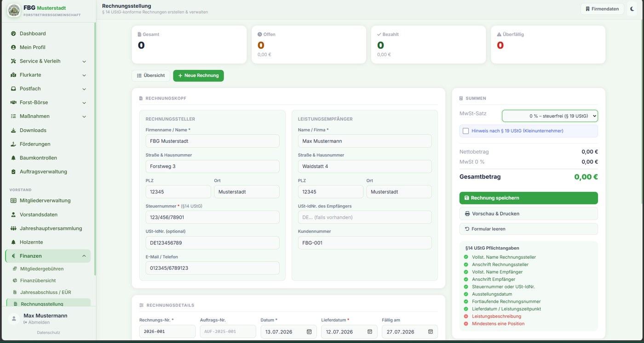
Task: Open calendar picker in Lieferdatum field
Action: 370,331
